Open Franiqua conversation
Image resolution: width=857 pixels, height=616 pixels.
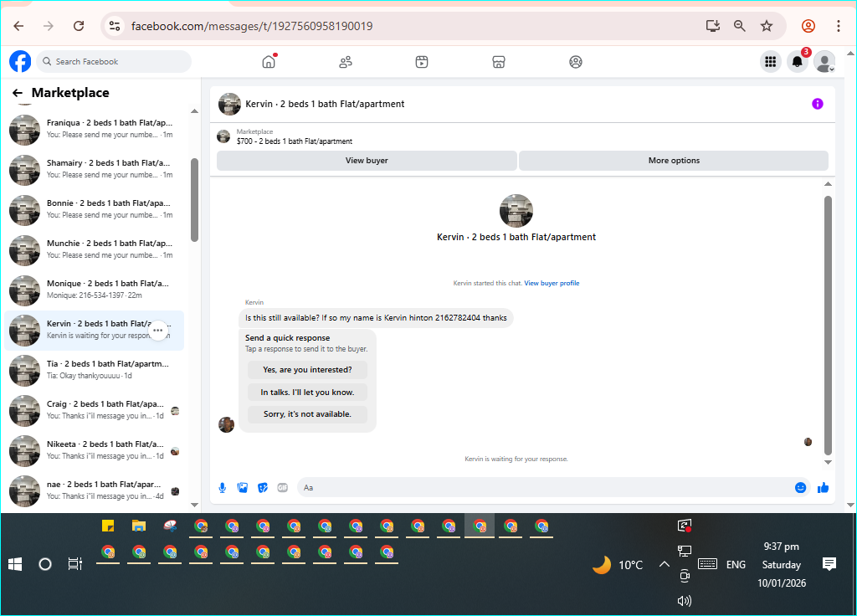coord(94,129)
